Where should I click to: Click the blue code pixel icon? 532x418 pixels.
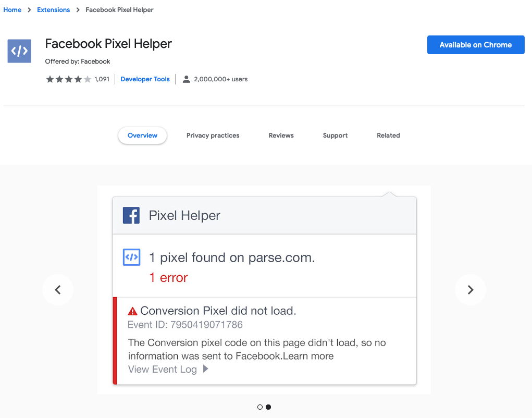[132, 257]
